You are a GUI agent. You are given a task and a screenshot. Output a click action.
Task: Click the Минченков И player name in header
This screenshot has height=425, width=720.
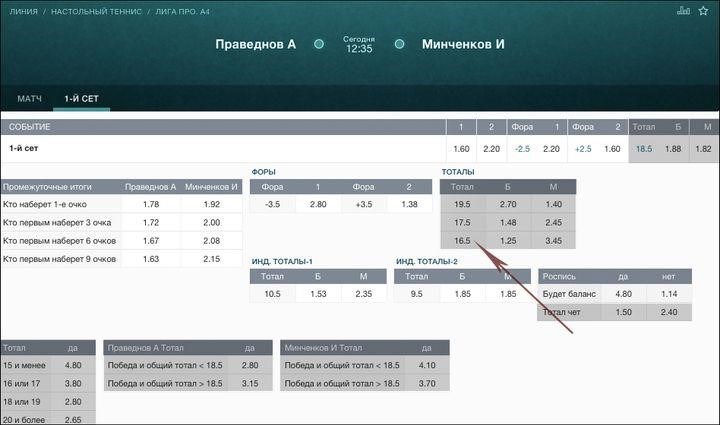(463, 45)
